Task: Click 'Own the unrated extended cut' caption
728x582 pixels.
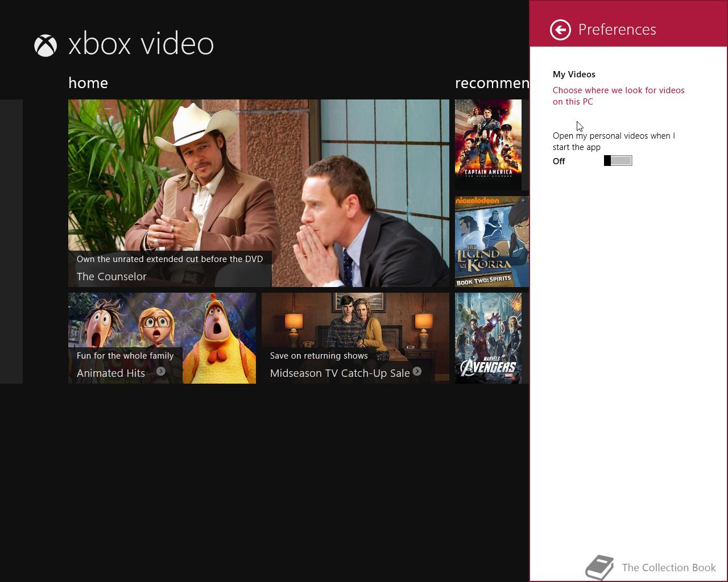Action: [x=169, y=259]
